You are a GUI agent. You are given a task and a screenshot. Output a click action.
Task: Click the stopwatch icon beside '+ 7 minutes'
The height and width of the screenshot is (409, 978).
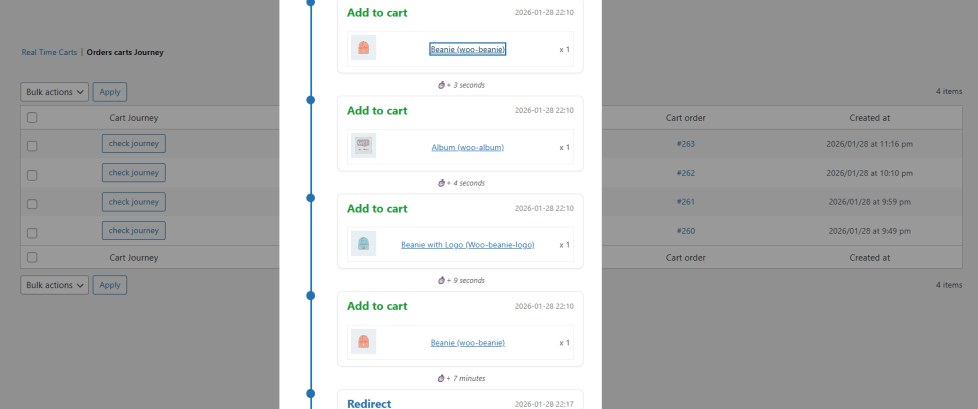pyautogui.click(x=442, y=378)
